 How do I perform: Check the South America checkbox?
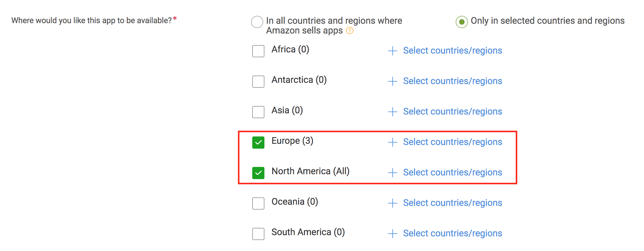[x=258, y=234]
